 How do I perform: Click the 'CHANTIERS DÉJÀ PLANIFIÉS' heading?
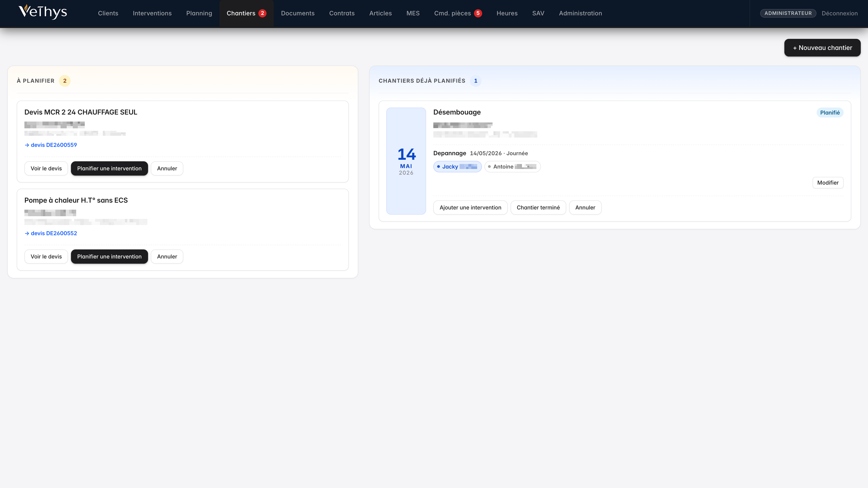(x=422, y=81)
